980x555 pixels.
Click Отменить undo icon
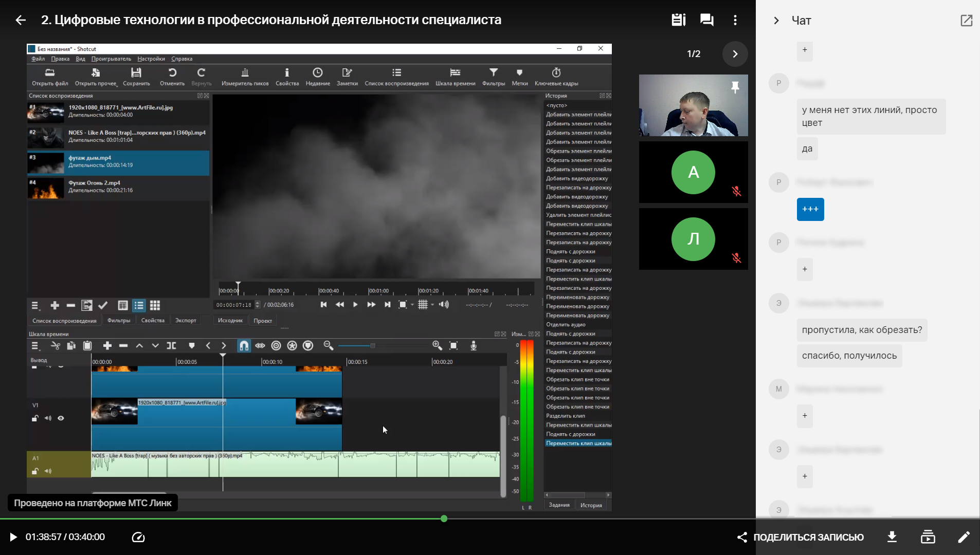coord(172,77)
